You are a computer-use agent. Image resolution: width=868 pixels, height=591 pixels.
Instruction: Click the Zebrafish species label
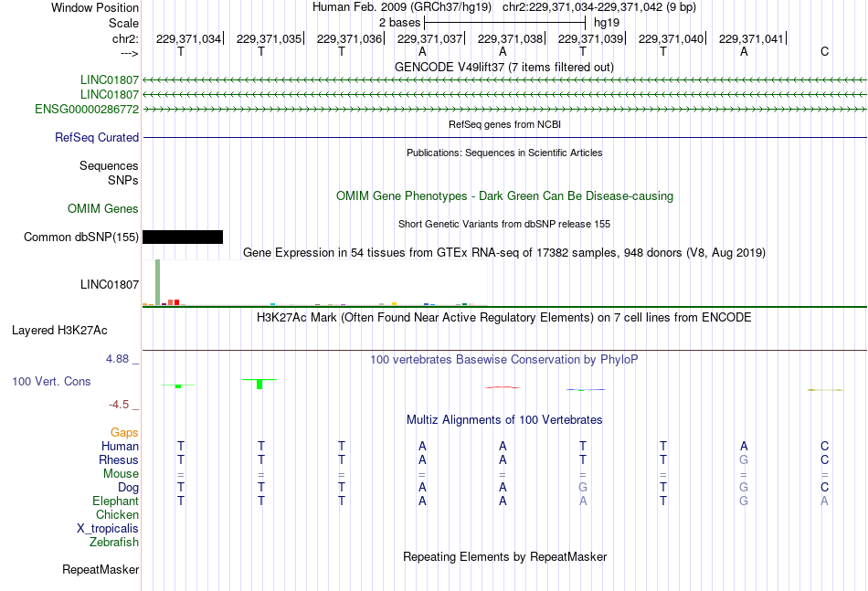(114, 543)
